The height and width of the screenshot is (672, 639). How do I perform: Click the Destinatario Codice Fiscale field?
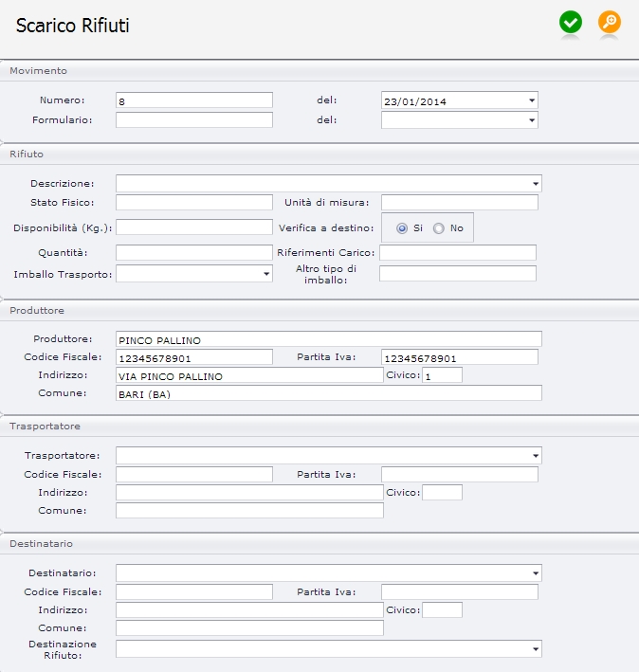pos(194,591)
